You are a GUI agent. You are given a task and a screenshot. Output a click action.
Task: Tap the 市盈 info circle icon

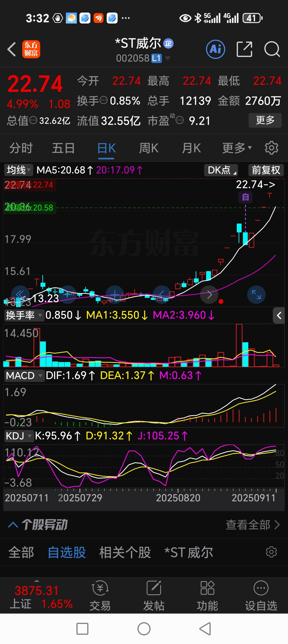tap(180, 120)
